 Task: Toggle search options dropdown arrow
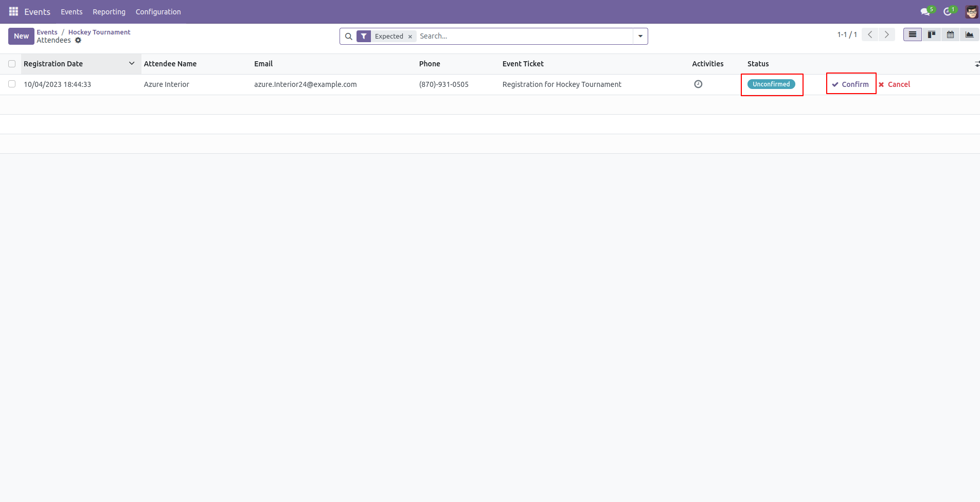click(640, 36)
